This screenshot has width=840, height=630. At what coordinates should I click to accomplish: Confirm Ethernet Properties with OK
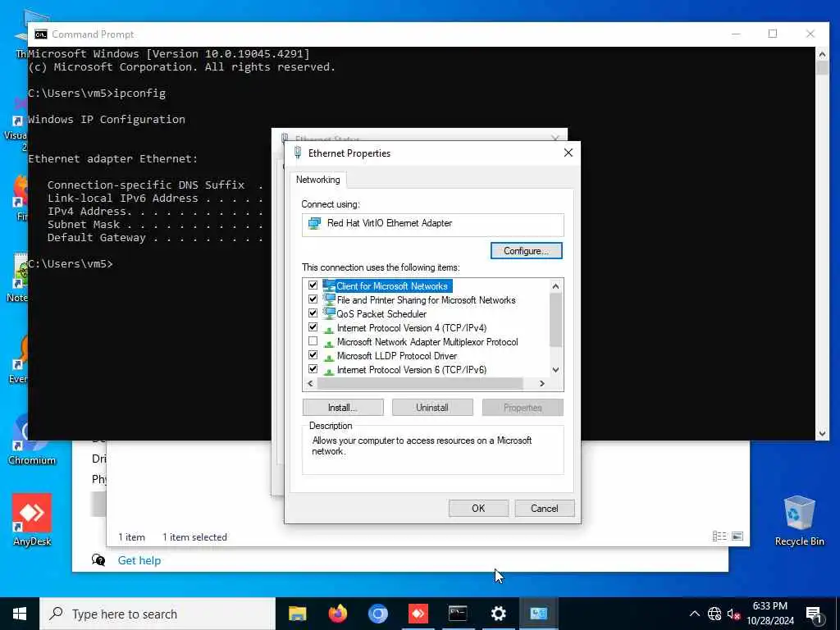click(x=478, y=509)
